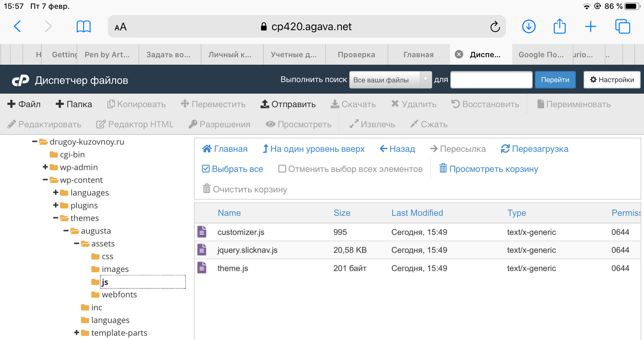Collapse the wp-content folder
The width and height of the screenshot is (644, 340).
pos(45,180)
